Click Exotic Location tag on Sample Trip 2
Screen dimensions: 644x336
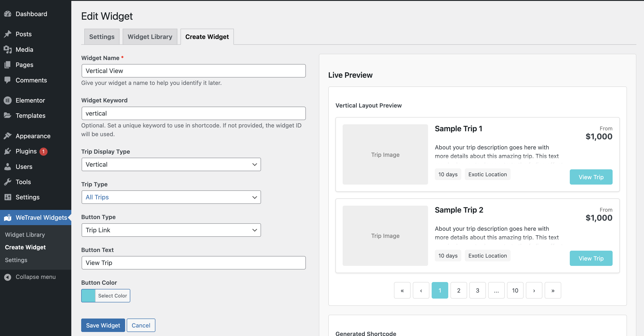pos(487,256)
